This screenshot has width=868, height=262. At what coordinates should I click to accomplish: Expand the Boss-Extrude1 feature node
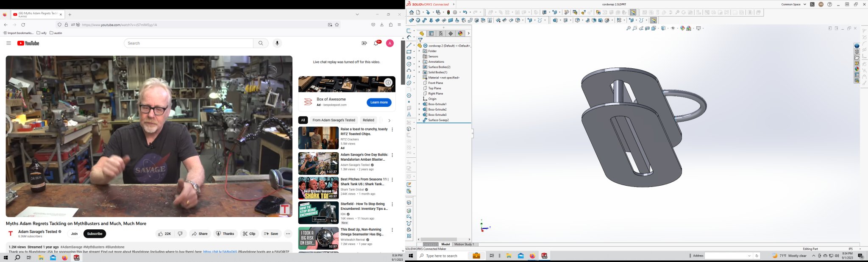pyautogui.click(x=419, y=104)
